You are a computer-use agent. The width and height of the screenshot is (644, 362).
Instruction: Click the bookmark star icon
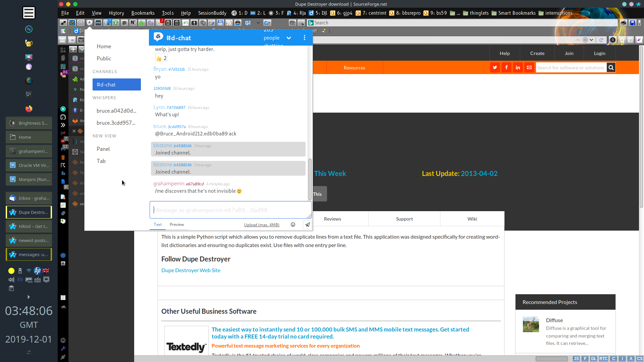click(x=622, y=40)
